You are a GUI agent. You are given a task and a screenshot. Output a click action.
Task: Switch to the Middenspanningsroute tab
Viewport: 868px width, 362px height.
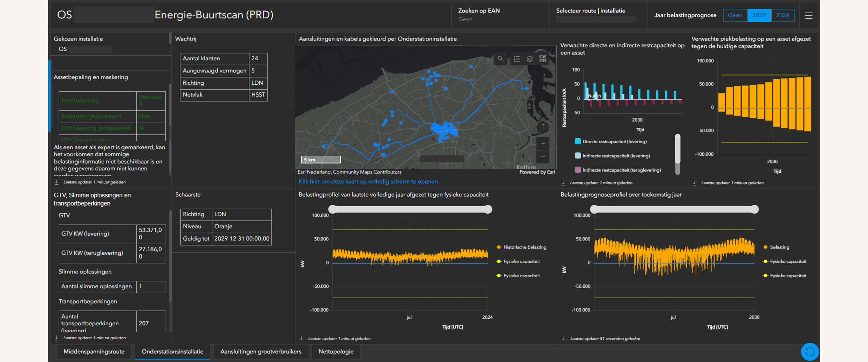[x=94, y=352]
